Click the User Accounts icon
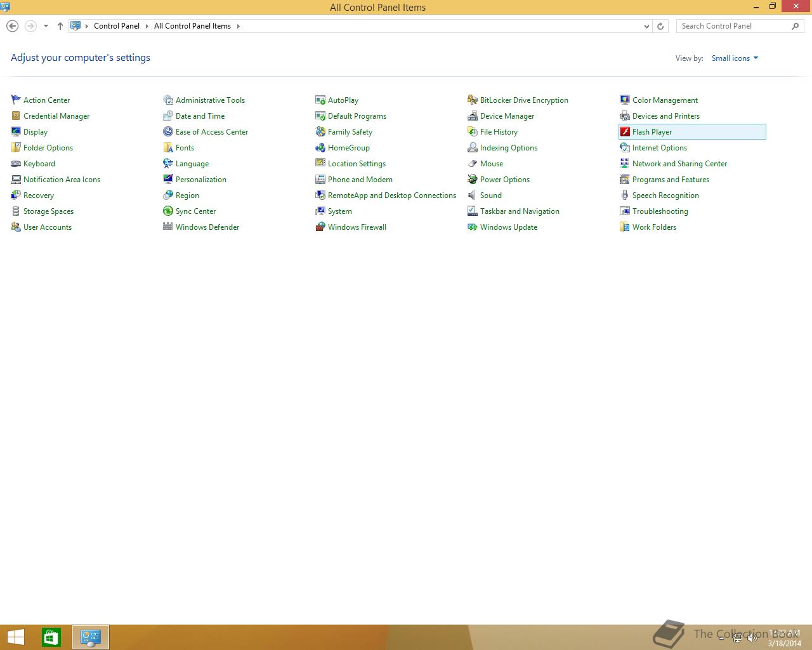 click(16, 227)
